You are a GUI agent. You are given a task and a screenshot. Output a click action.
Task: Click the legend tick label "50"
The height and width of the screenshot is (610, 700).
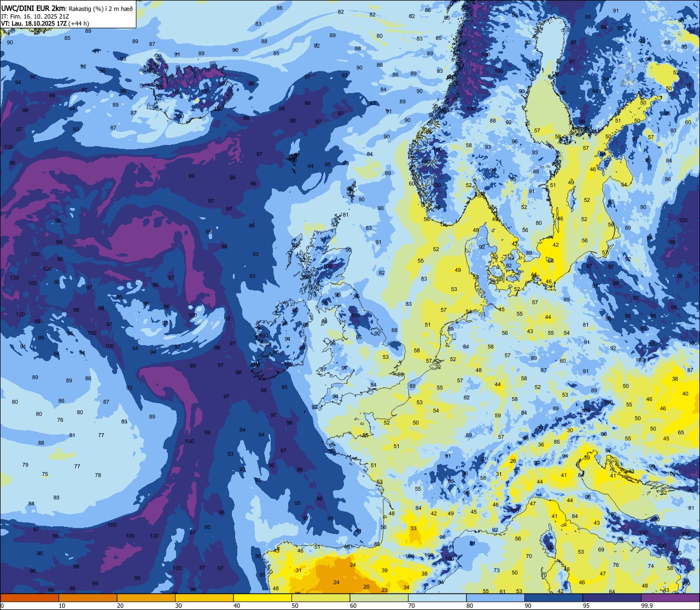[x=295, y=606]
